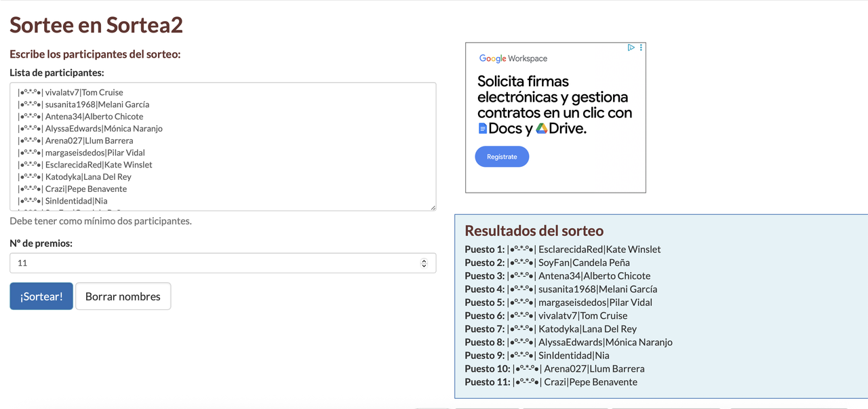Screen dimensions: 868x409
Task: Click result Puesto 2 SoyFan|Candela Peña
Action: (547, 262)
